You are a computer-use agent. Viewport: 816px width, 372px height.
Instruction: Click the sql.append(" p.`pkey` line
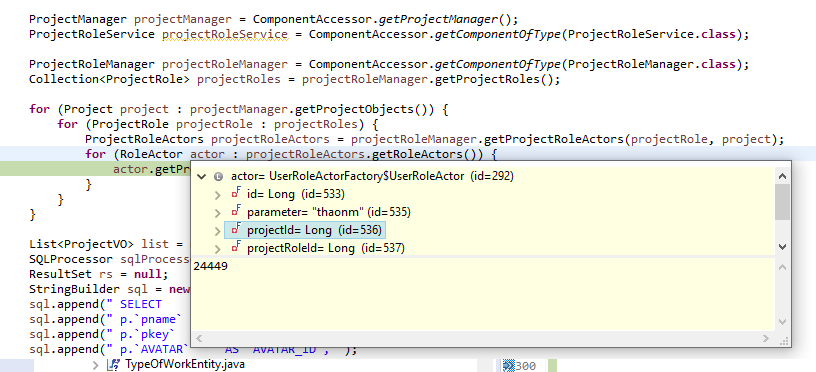[103, 334]
